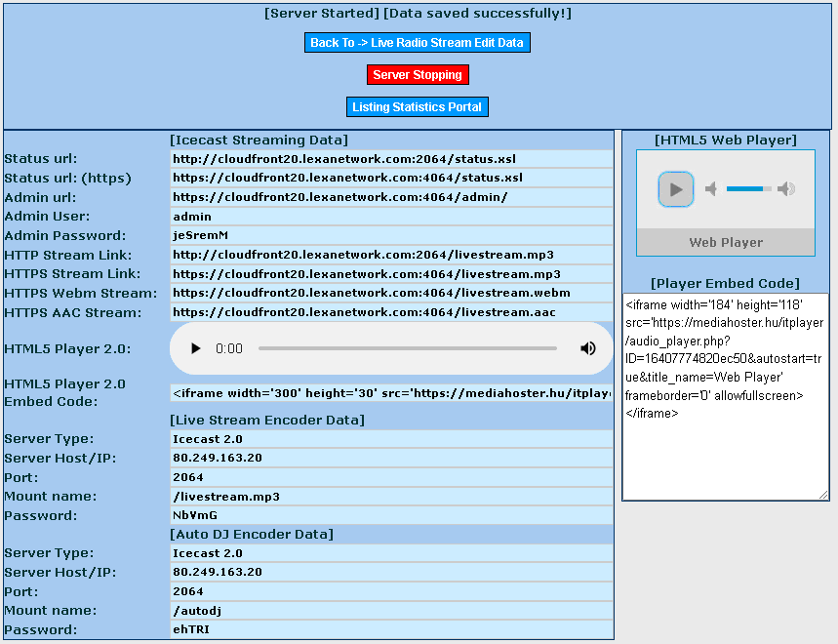Select the Status url http field
This screenshot has height=644, width=838.
click(x=391, y=159)
